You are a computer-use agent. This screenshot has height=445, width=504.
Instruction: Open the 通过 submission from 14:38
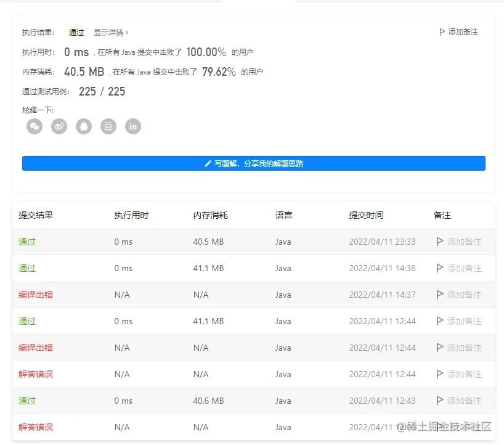click(27, 268)
